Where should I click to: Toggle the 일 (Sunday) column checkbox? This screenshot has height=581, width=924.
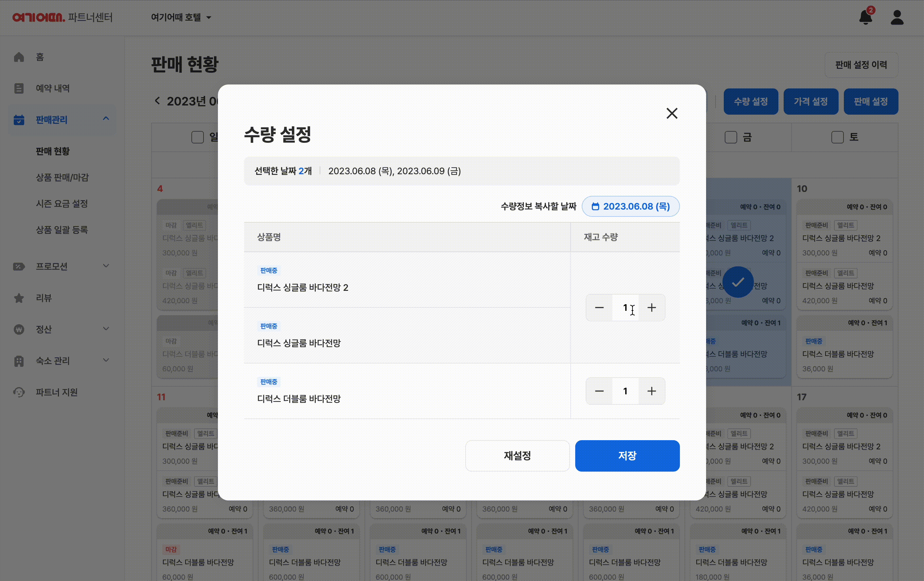[197, 137]
